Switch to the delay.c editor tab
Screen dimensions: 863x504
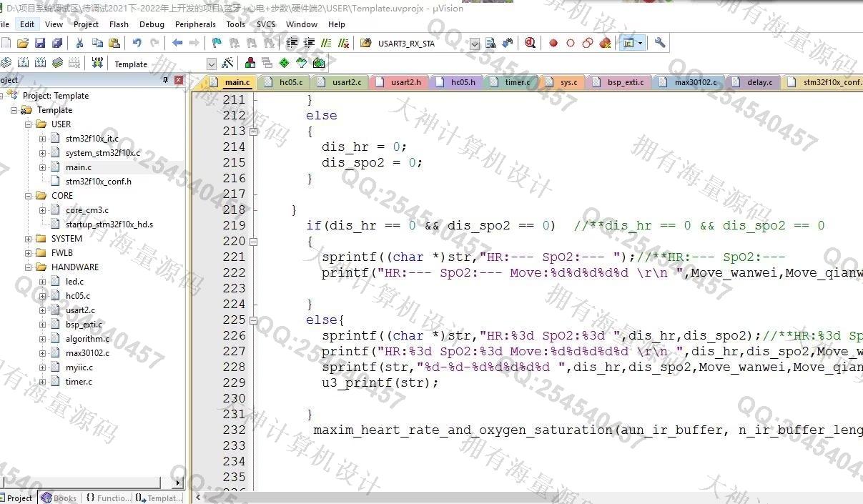754,82
